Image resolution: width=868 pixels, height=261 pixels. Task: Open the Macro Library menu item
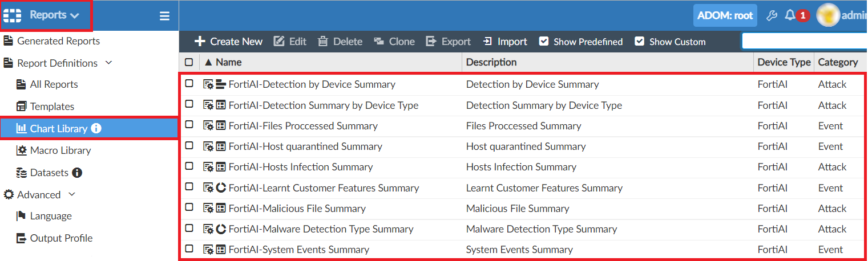click(60, 150)
